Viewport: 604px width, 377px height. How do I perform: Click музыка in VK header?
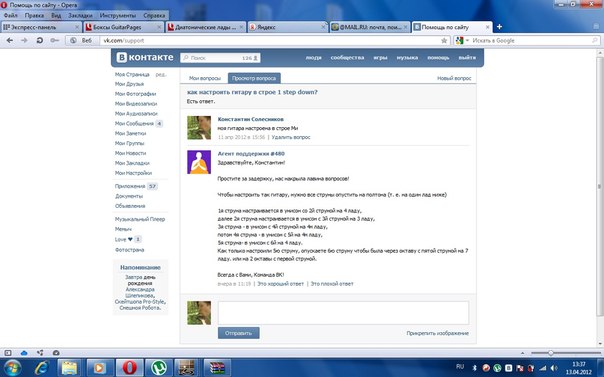[x=407, y=57]
